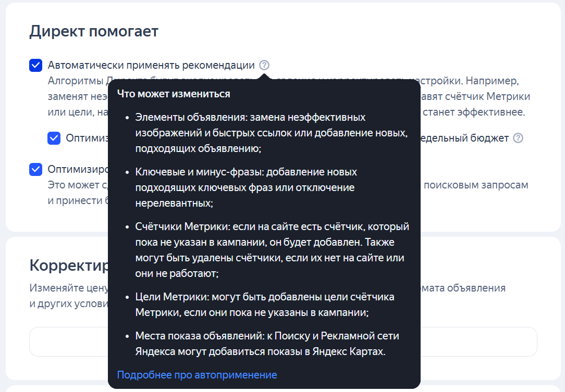Disable the indented optimization checkbox under recommendations
565x392 pixels.
pyautogui.click(x=54, y=138)
